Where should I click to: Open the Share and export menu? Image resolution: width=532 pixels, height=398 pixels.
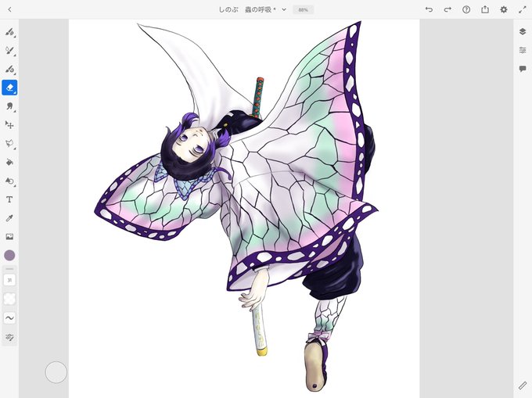[485, 9]
